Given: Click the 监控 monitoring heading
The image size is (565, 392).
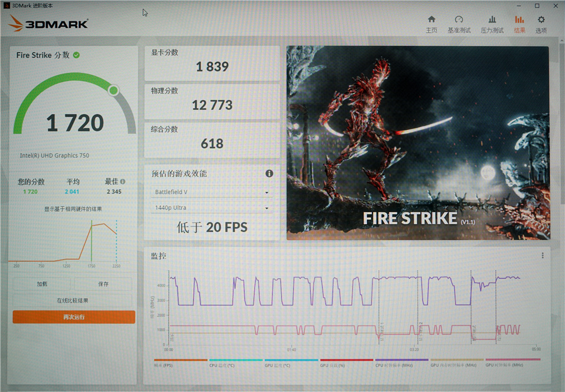Looking at the screenshot, I should pos(159,256).
